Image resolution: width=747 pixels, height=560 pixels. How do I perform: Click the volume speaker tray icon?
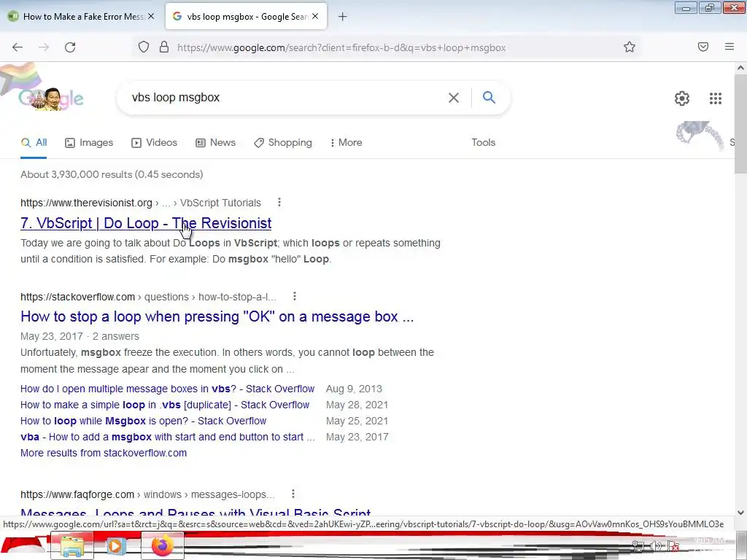(656, 546)
